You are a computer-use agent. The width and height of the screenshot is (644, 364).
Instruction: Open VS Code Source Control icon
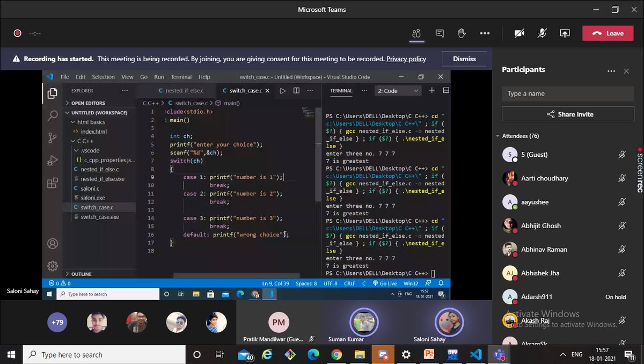click(x=53, y=138)
